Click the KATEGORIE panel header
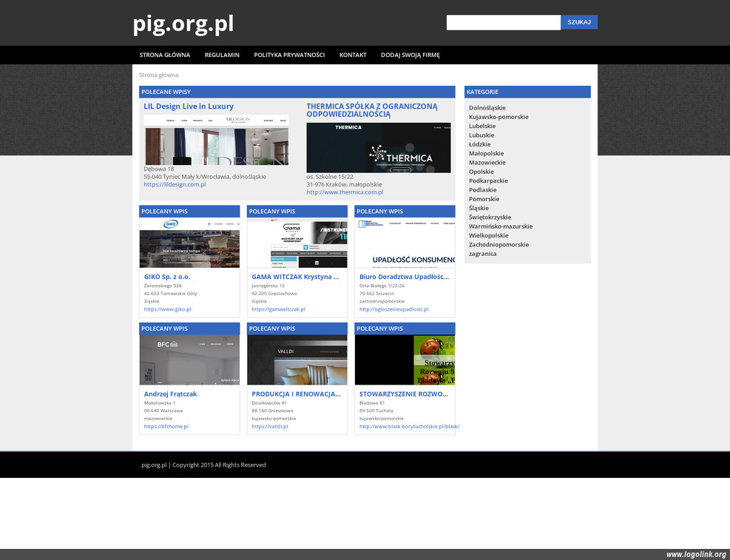Viewport: 730px width, 560px height. click(527, 92)
